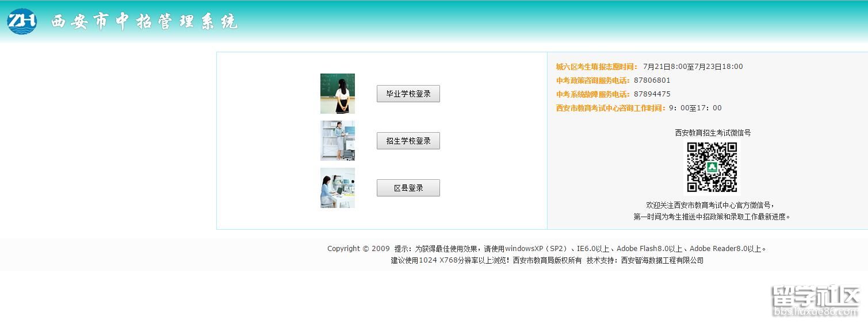Click the 西安教育招生考试微信号 caption
Image resolution: width=868 pixels, height=324 pixels.
[713, 133]
